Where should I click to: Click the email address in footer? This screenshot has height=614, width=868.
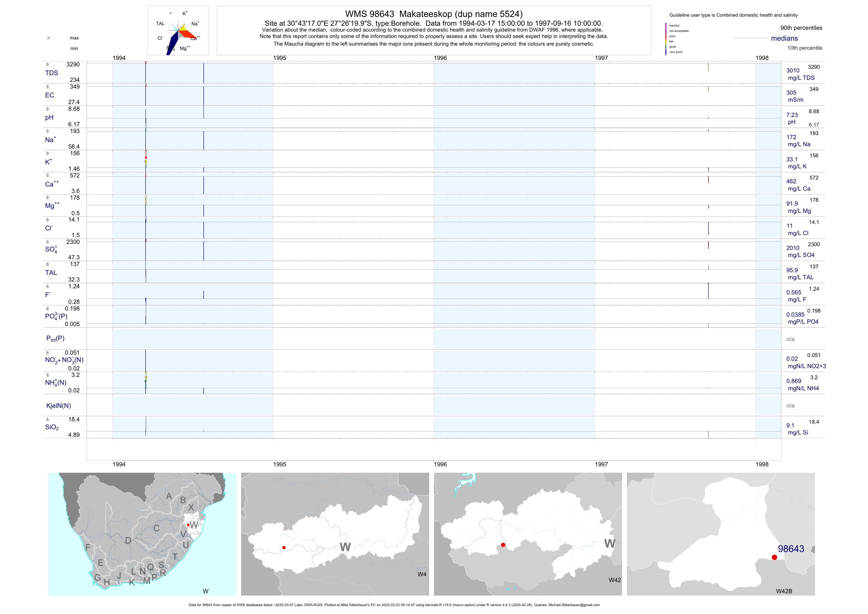574,605
